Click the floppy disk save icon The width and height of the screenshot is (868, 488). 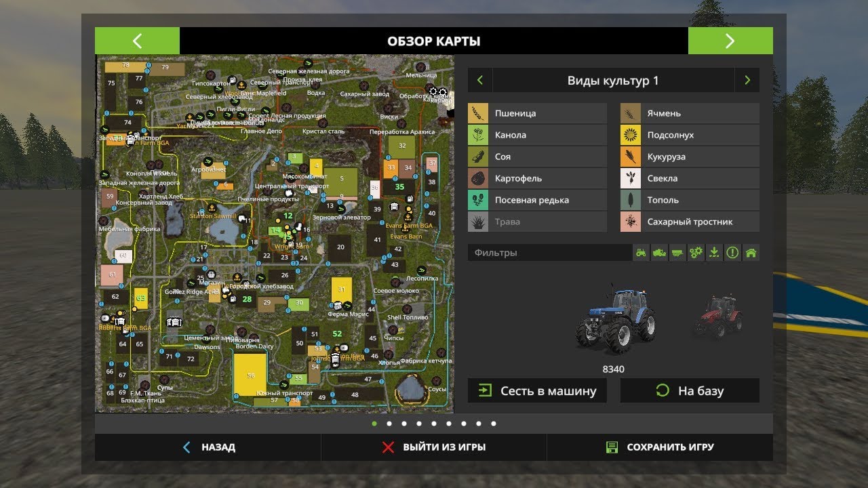coord(612,447)
